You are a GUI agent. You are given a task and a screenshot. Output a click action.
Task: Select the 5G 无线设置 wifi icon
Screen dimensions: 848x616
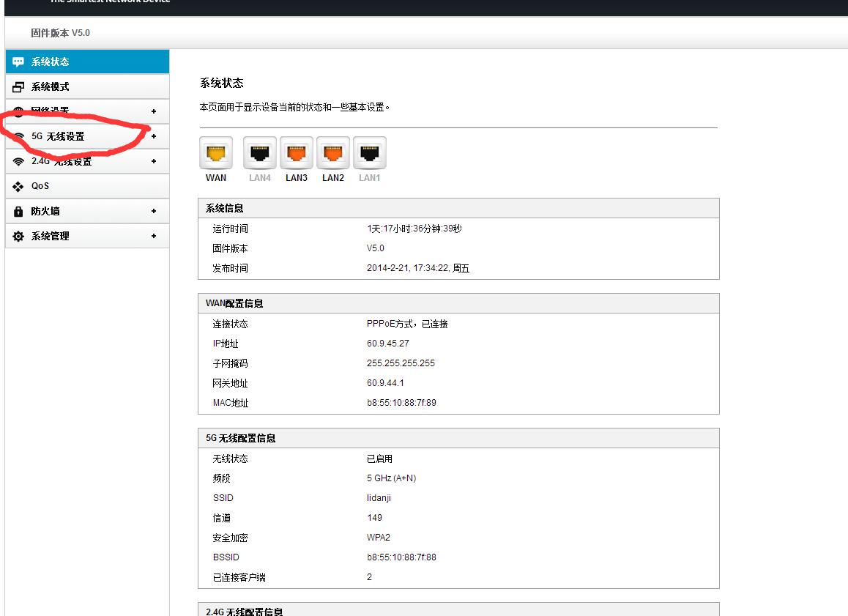[18, 136]
